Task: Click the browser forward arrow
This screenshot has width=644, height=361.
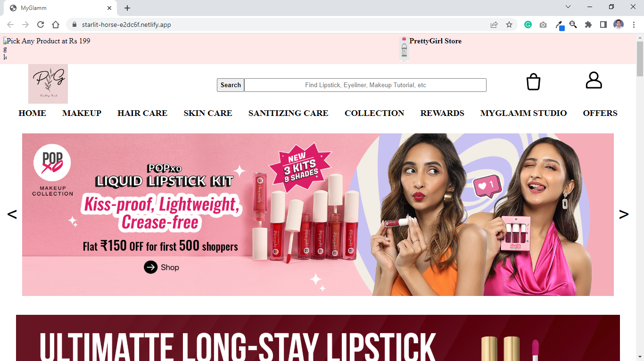Action: coord(25,25)
